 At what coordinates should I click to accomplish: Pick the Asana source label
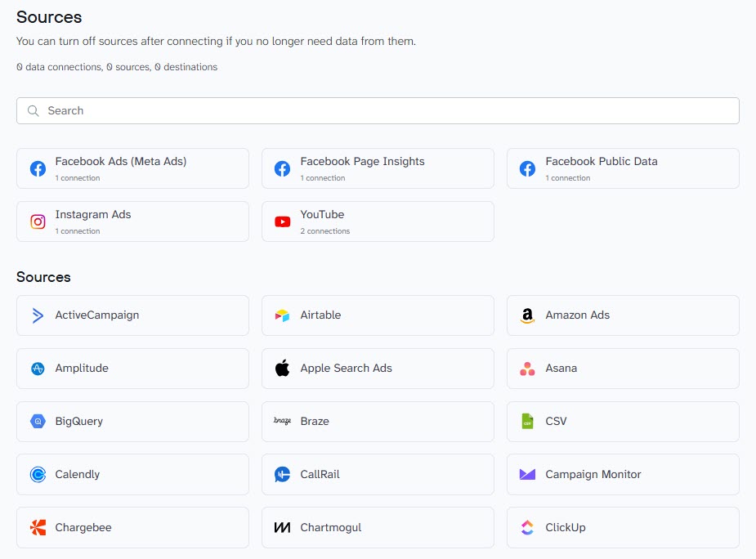pyautogui.click(x=561, y=368)
